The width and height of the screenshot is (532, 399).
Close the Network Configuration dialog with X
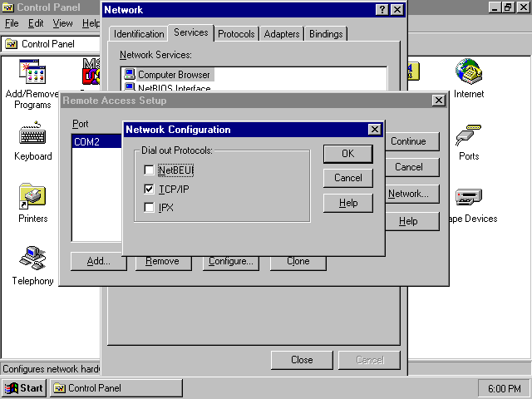coord(375,130)
